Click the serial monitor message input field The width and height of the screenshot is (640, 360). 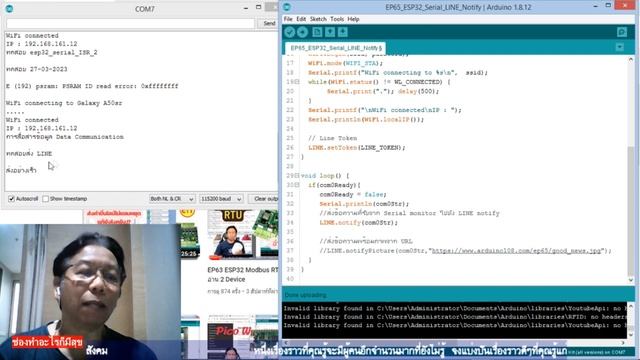[x=130, y=24]
